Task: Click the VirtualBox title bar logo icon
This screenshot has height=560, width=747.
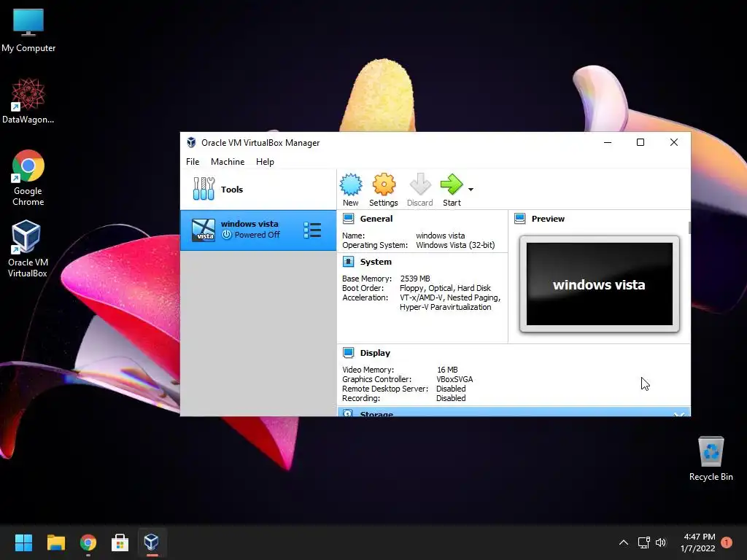Action: coord(192,142)
